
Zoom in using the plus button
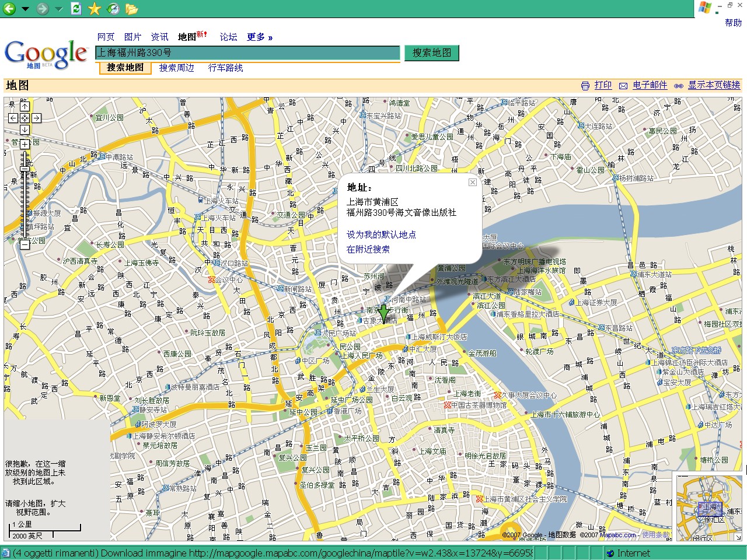tap(25, 144)
